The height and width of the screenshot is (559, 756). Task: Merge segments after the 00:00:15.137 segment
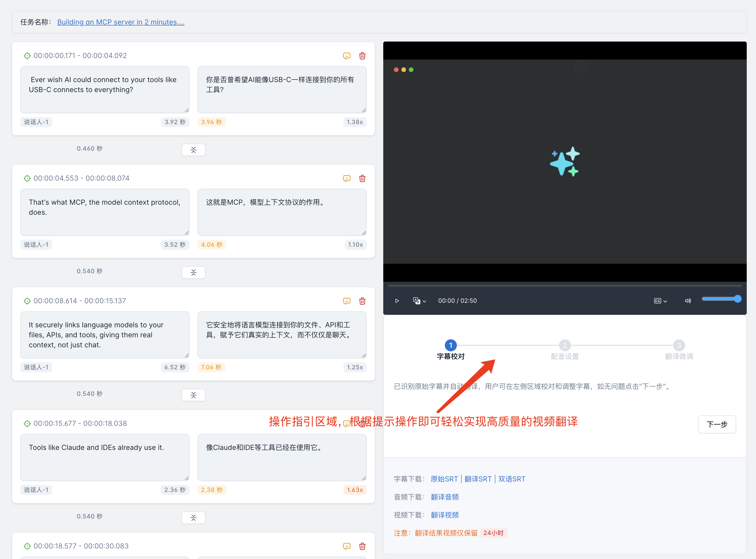click(x=193, y=395)
